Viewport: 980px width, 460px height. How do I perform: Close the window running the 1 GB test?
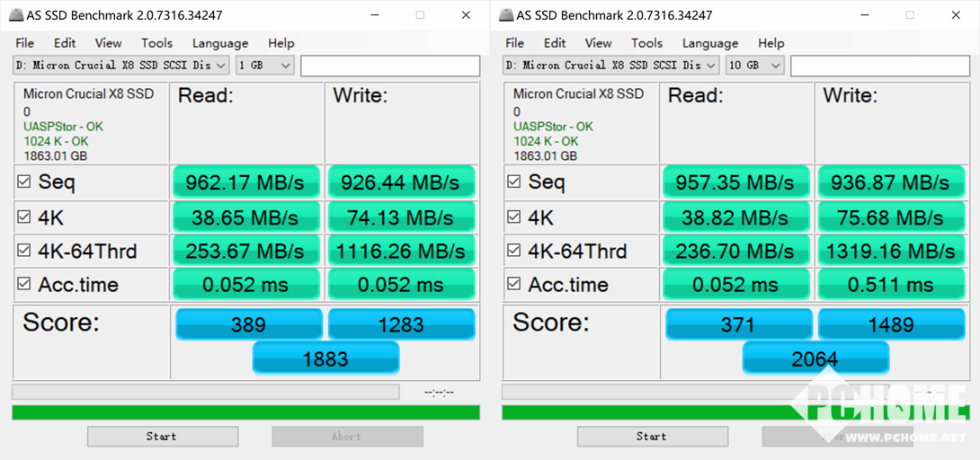coord(465,15)
